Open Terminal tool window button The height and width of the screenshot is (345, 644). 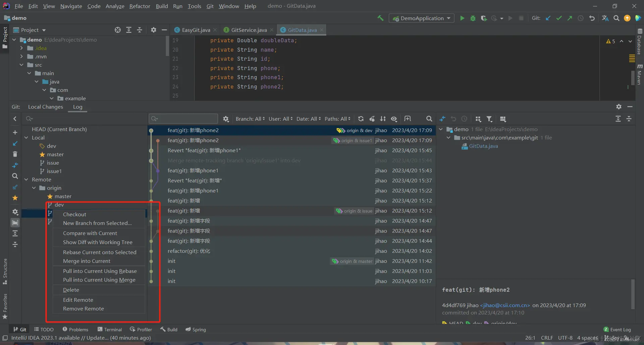[x=110, y=330]
